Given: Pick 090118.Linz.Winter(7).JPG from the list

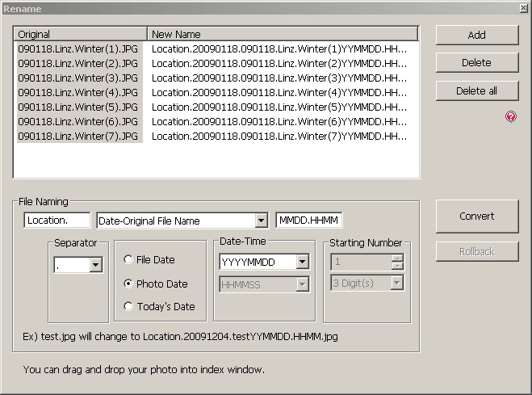Looking at the screenshot, I should pos(78,137).
